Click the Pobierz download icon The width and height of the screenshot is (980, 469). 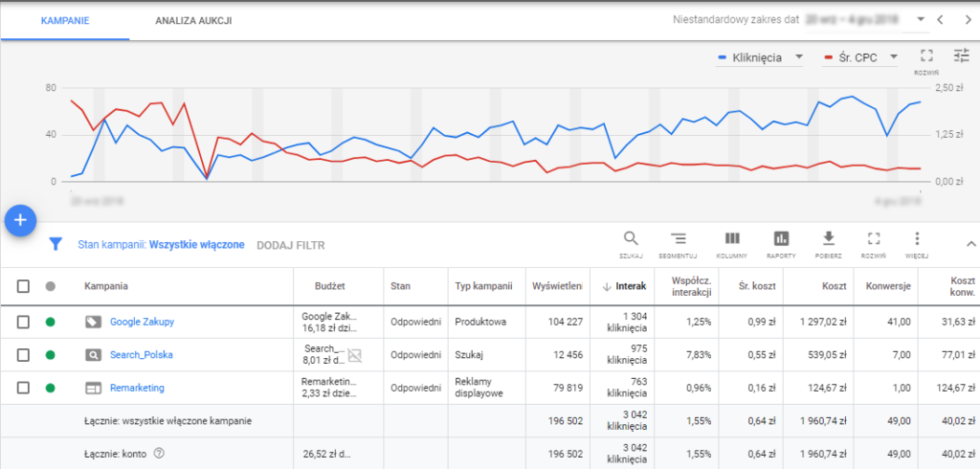tap(829, 244)
